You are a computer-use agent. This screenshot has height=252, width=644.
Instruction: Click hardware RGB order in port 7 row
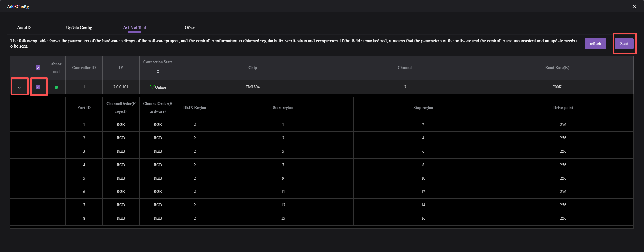tap(158, 205)
